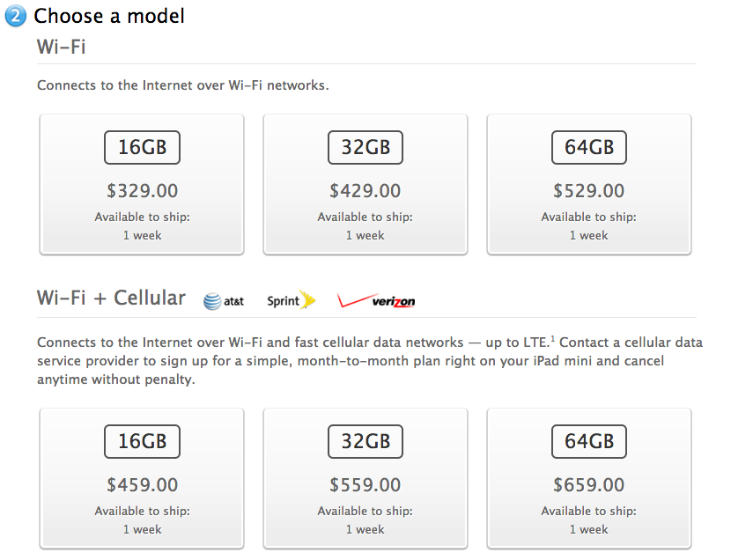Click the 32GB badge under Wi-Fi + Cellular
731x560 pixels.
pyautogui.click(x=365, y=440)
